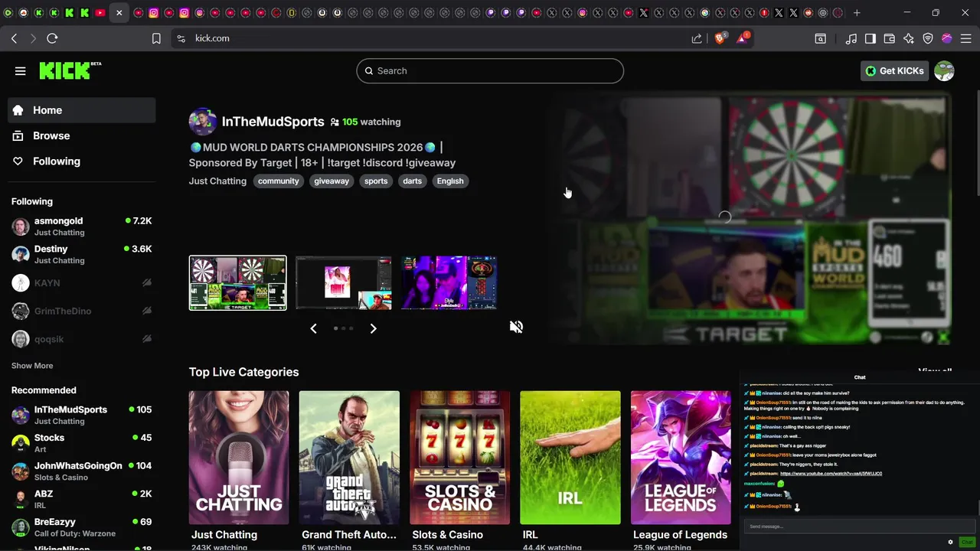980x551 pixels.
Task: Open the Grand Theft Auto category card
Action: coord(349,458)
